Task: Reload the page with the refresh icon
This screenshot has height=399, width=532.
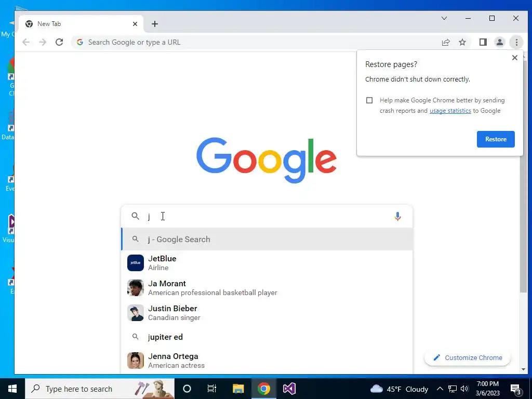Action: click(59, 42)
